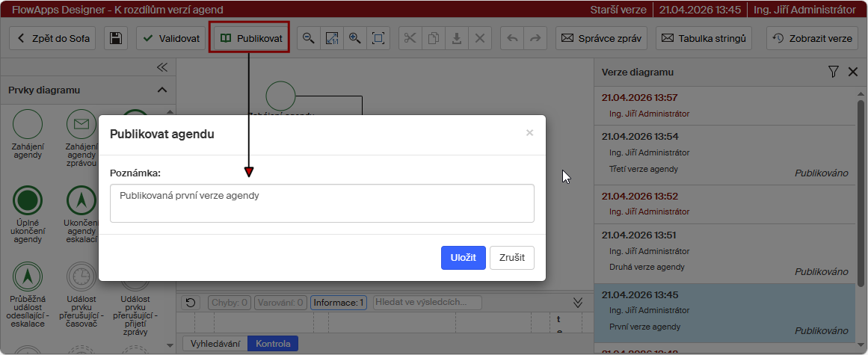Click Uložit in the dialog

[x=464, y=258]
